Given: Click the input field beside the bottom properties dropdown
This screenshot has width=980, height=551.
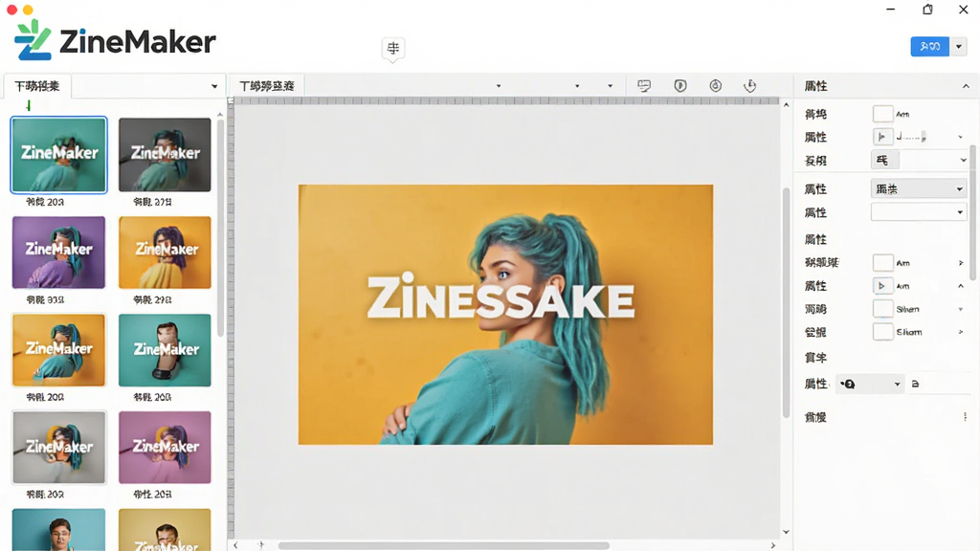Looking at the screenshot, I should click(940, 384).
